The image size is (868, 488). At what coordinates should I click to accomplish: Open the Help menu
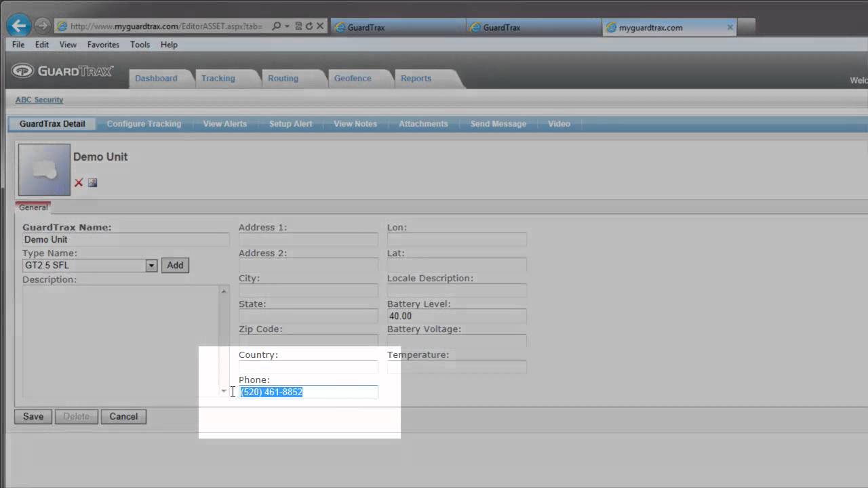(x=169, y=45)
